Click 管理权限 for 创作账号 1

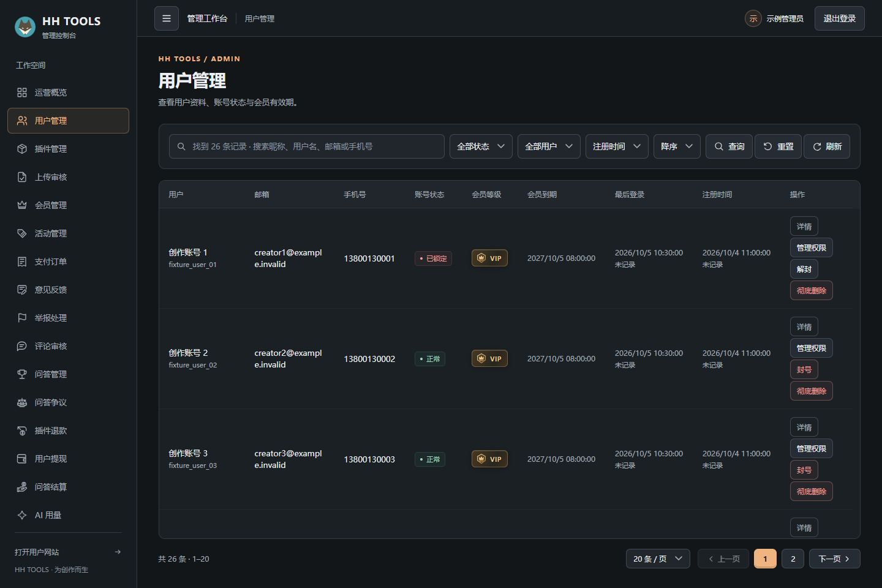pos(812,247)
